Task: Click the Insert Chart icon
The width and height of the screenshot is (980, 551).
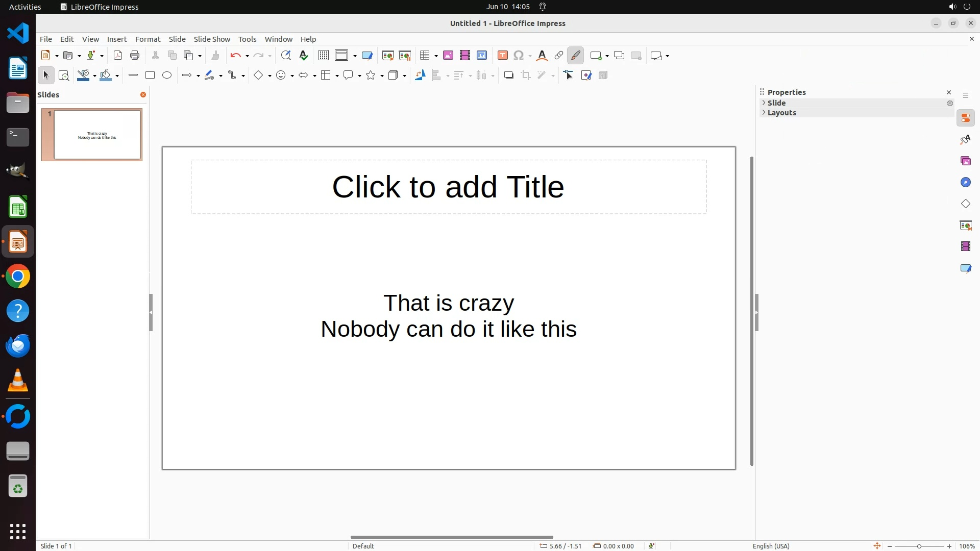Action: [x=481, y=56]
